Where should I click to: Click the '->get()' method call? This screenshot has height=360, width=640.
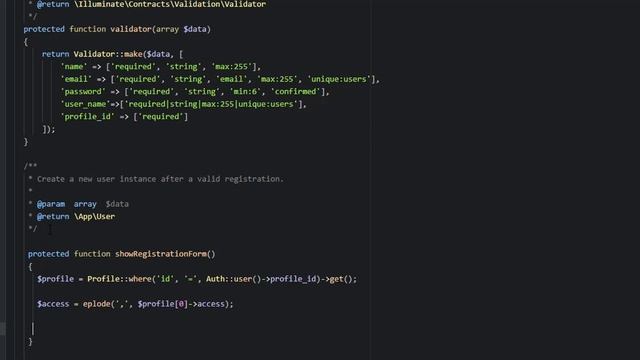pos(336,279)
